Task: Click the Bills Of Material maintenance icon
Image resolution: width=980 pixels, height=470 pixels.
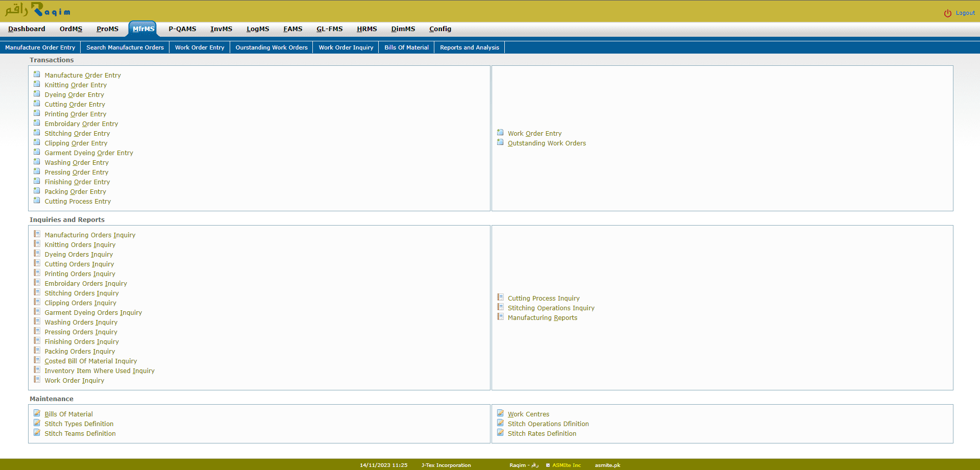Action: 37,413
